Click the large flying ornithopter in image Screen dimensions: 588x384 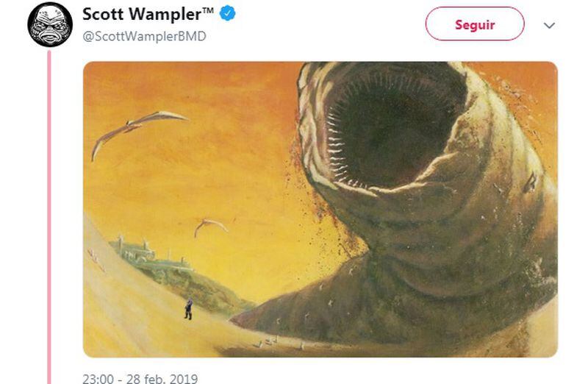pyautogui.click(x=139, y=132)
